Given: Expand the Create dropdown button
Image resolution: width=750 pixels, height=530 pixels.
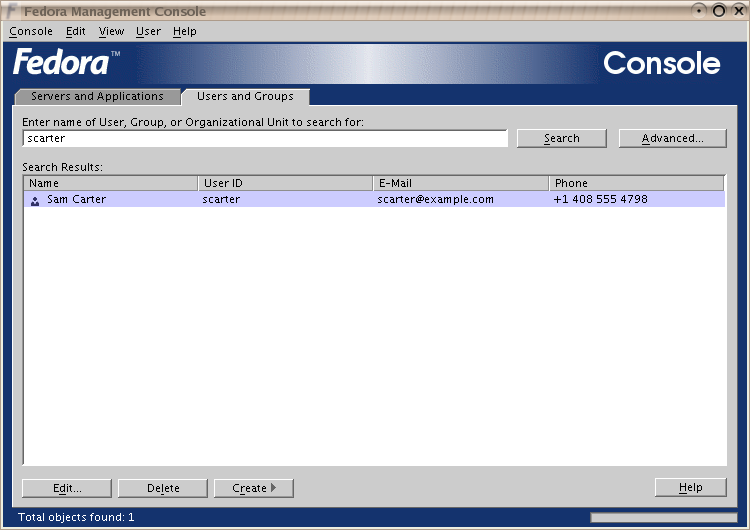Looking at the screenshot, I should coord(254,488).
